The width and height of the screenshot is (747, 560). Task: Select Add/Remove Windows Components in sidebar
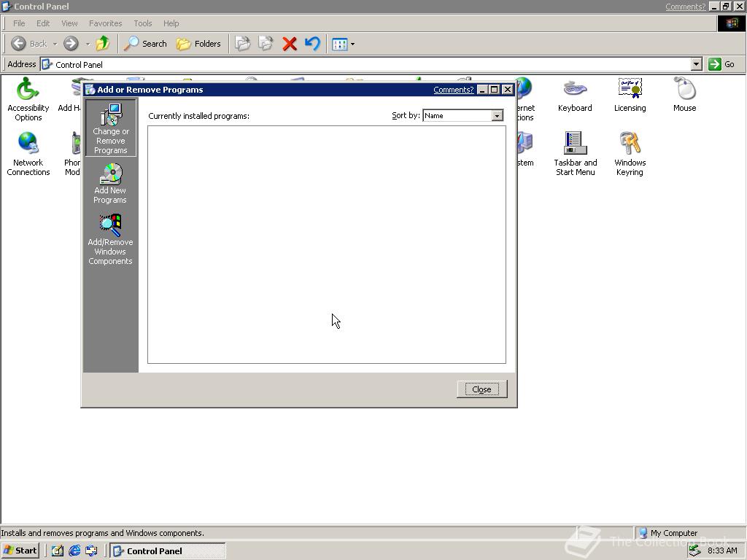coord(110,239)
